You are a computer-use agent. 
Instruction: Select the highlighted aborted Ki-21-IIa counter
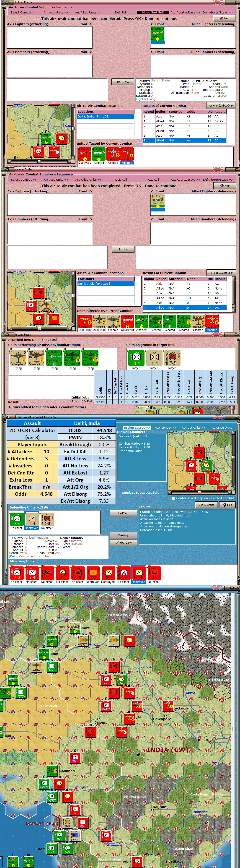(212, 321)
